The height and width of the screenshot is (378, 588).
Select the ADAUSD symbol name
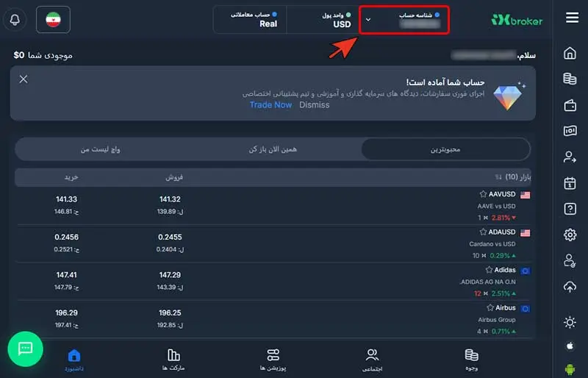click(502, 232)
